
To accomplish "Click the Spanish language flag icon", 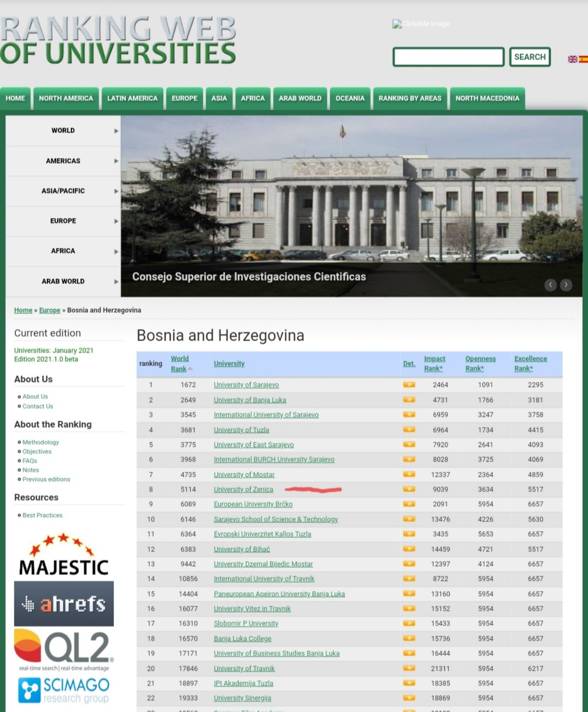I will (583, 59).
